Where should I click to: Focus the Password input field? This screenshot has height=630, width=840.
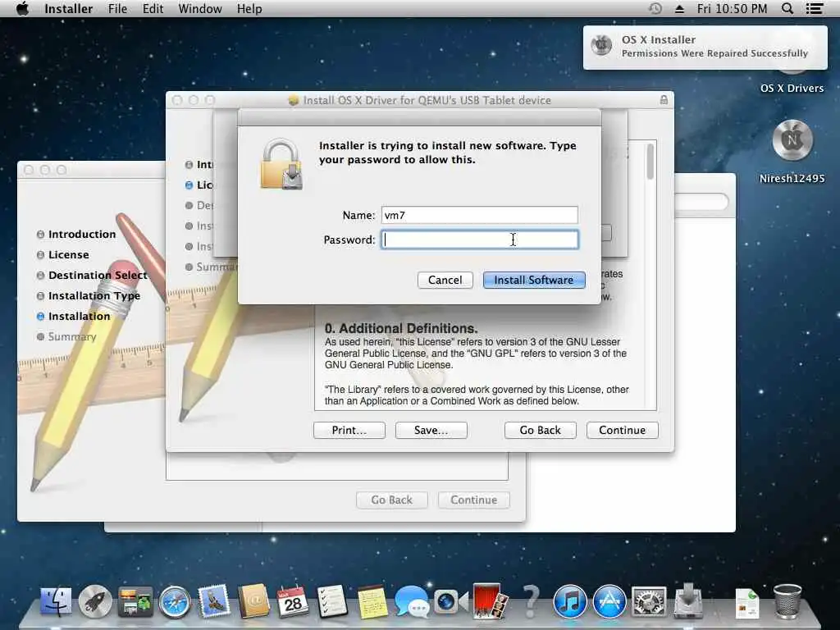point(479,240)
